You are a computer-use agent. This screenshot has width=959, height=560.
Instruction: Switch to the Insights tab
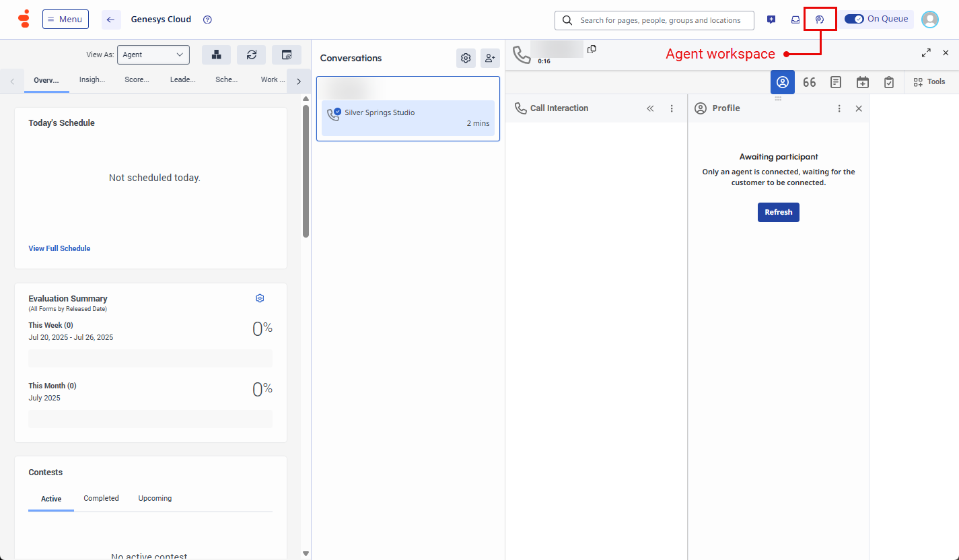(x=92, y=79)
